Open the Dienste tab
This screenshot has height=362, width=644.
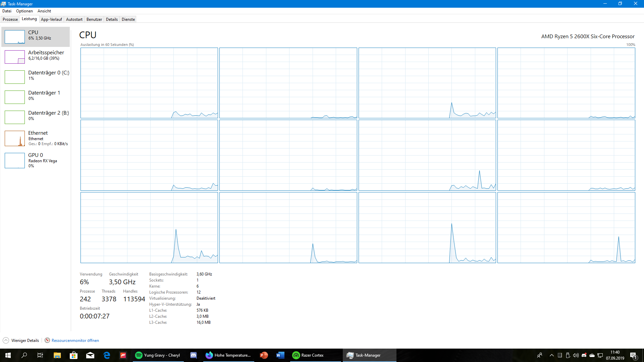128,19
